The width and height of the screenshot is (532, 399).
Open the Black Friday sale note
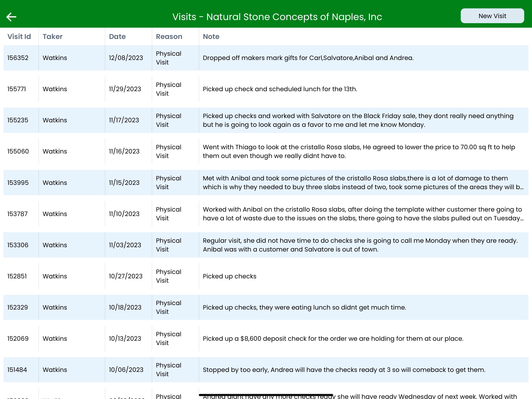pyautogui.click(x=358, y=120)
